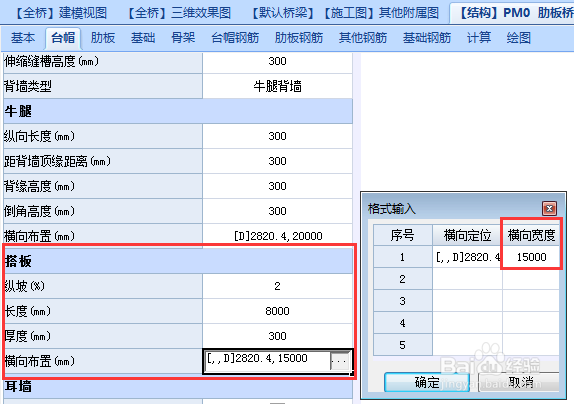Edit row 1 横向宽度 cell 15000
574x404 pixels.
[x=531, y=257]
